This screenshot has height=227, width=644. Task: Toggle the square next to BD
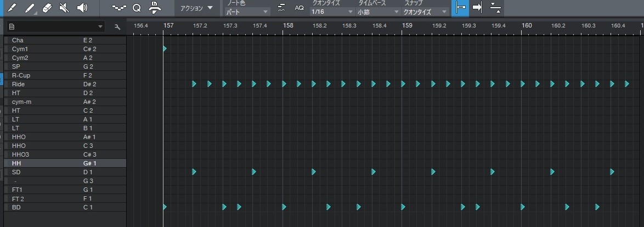[x=6, y=207]
